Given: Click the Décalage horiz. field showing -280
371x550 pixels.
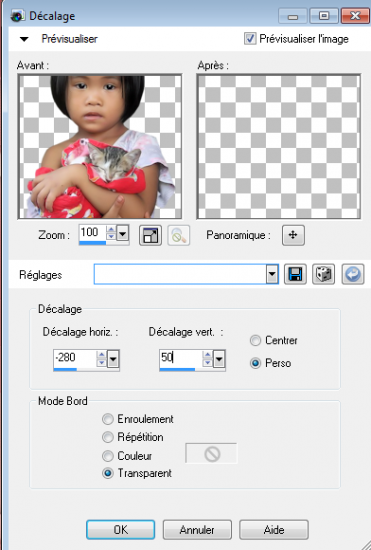Looking at the screenshot, I should click(74, 358).
